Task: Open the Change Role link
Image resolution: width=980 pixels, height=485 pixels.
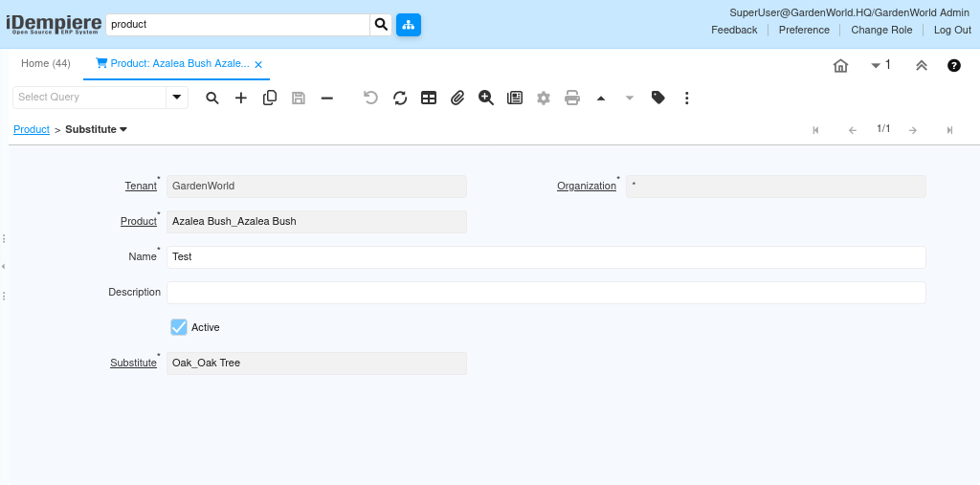Action: click(881, 30)
